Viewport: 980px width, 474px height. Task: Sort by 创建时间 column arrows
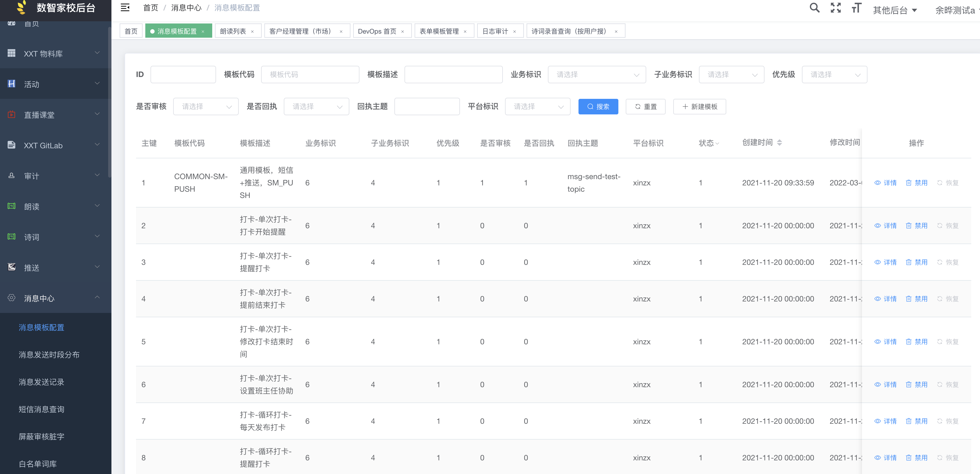780,143
